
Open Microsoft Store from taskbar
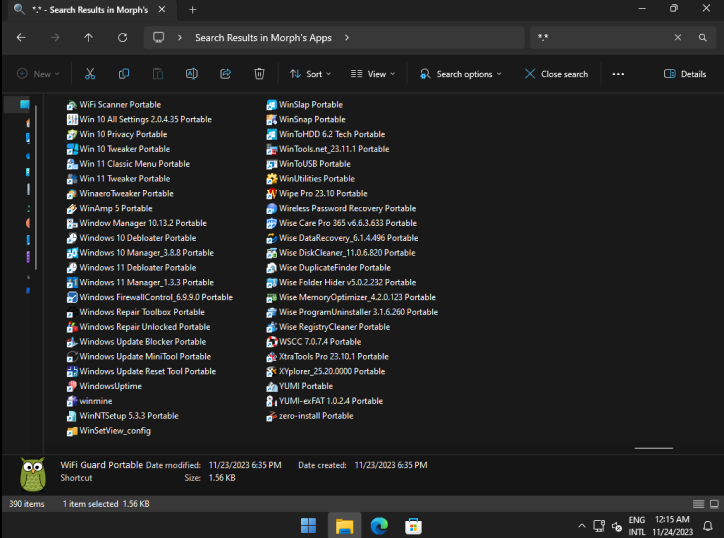413,526
